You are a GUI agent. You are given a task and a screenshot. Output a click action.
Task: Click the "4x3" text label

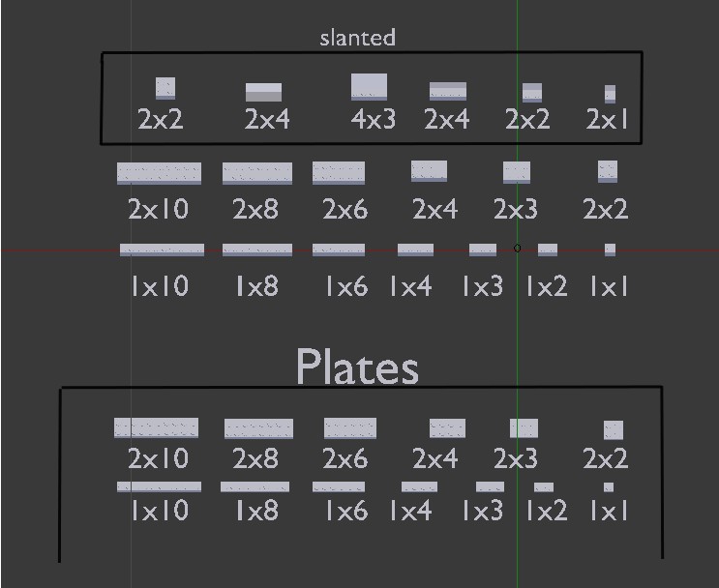click(x=373, y=119)
